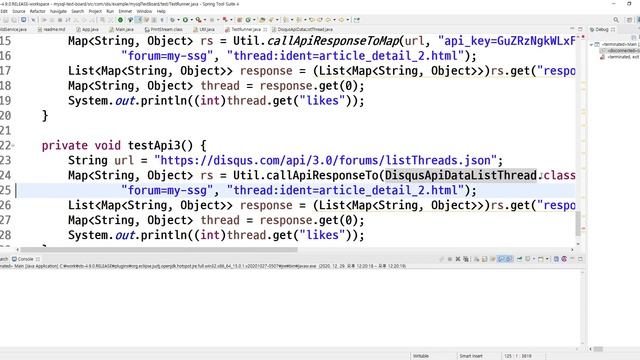The image size is (640, 360).
Task: Open the Run menu
Action: pos(110,11)
